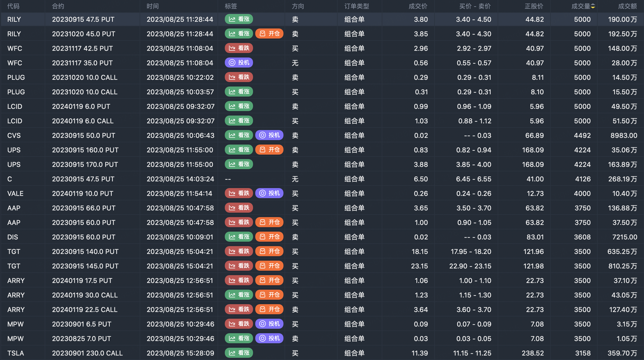
Task: Click the 成交量 sort arrow icon
Action: (x=593, y=6)
